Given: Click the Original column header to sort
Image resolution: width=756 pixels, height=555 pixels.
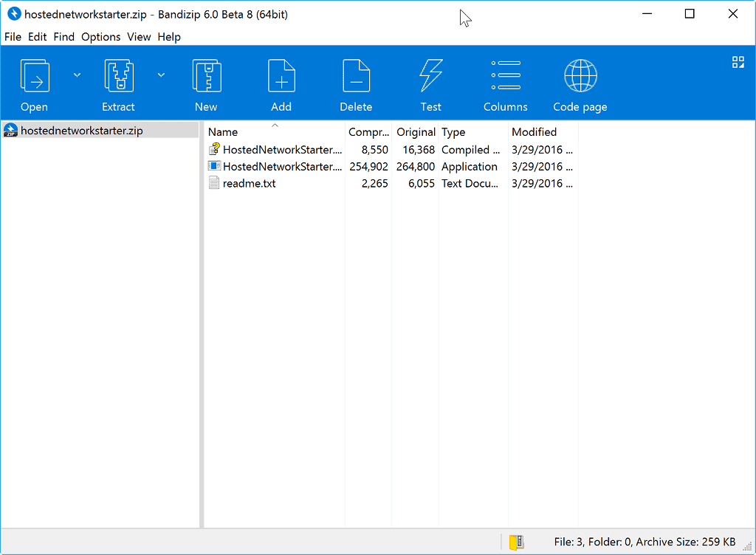Looking at the screenshot, I should [416, 131].
